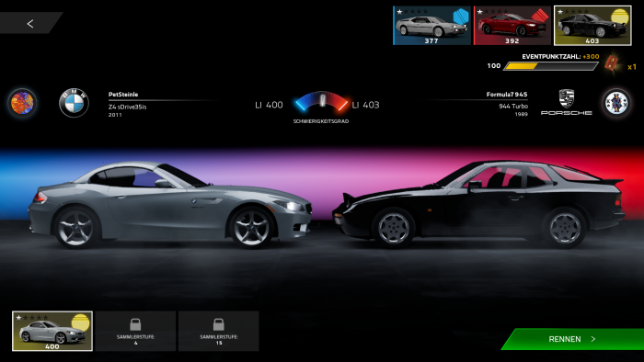
Task: Open Formula7945's avatar
Action: (x=616, y=103)
